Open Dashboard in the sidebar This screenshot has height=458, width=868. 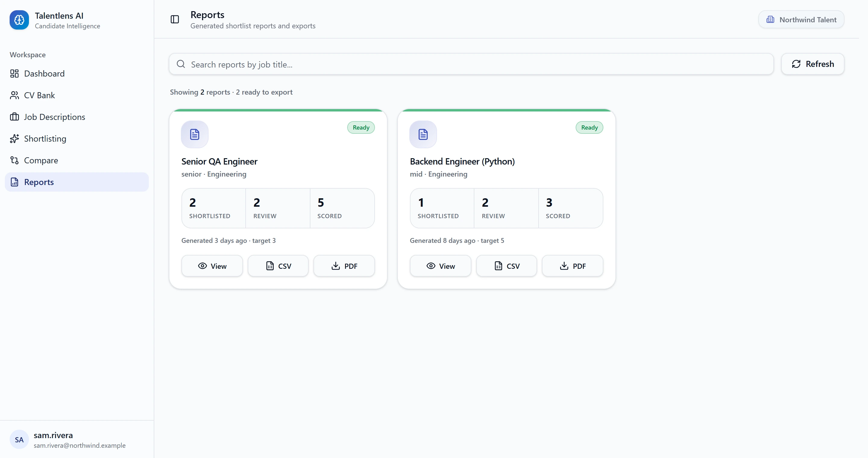point(77,74)
